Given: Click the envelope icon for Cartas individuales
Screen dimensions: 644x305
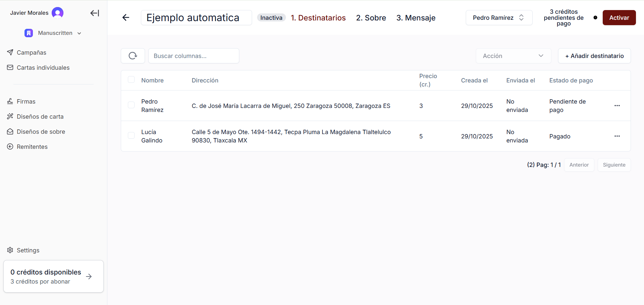Looking at the screenshot, I should click(10, 67).
